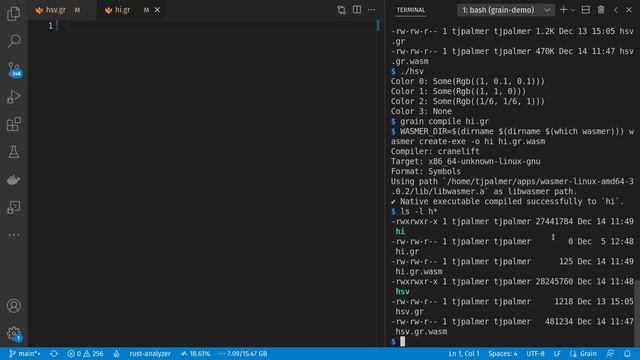
Task: Select language mode Grain
Action: 583,353
